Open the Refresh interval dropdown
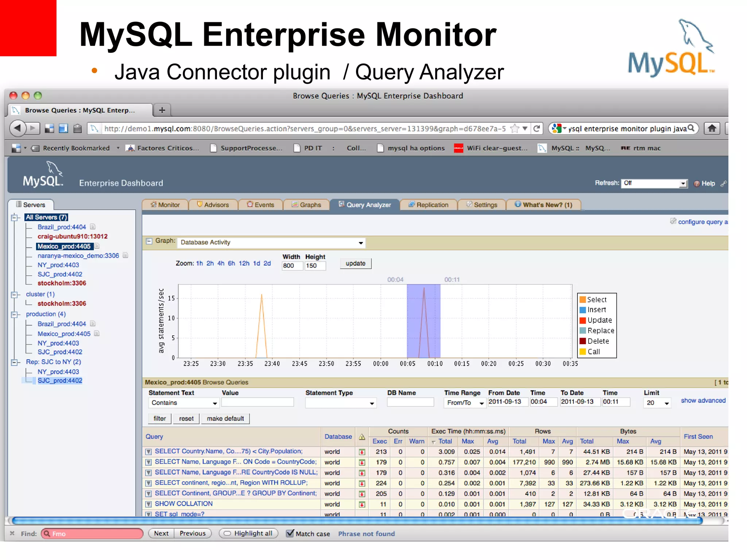Screen dimensions: 747x560 [654, 183]
